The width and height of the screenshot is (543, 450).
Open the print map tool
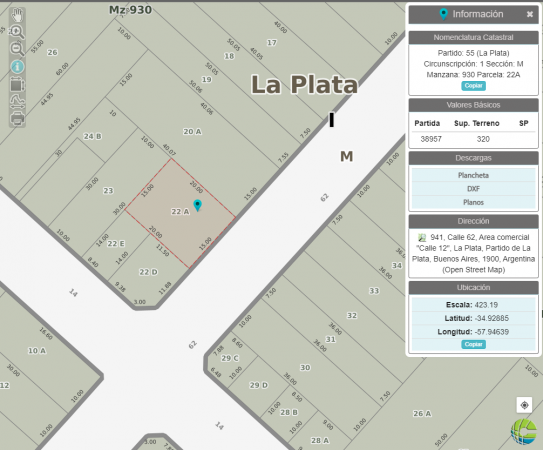coord(17,119)
